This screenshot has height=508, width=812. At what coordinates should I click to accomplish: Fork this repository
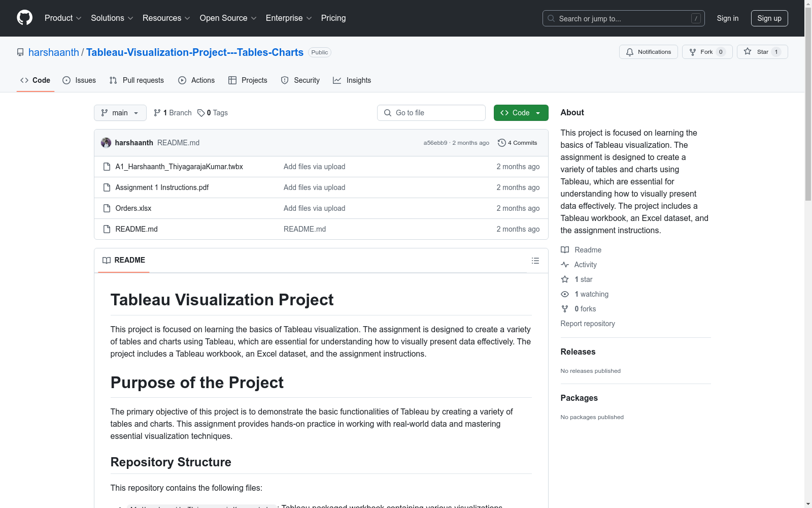coord(707,52)
